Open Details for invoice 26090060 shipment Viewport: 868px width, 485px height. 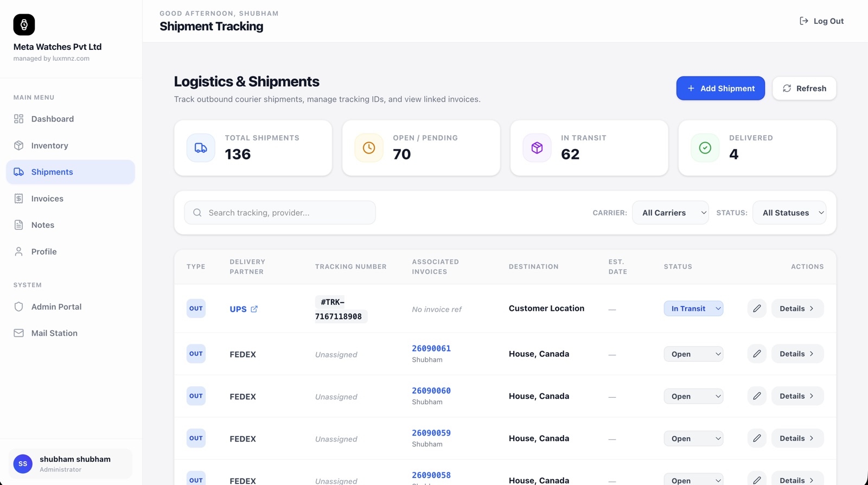click(x=797, y=396)
